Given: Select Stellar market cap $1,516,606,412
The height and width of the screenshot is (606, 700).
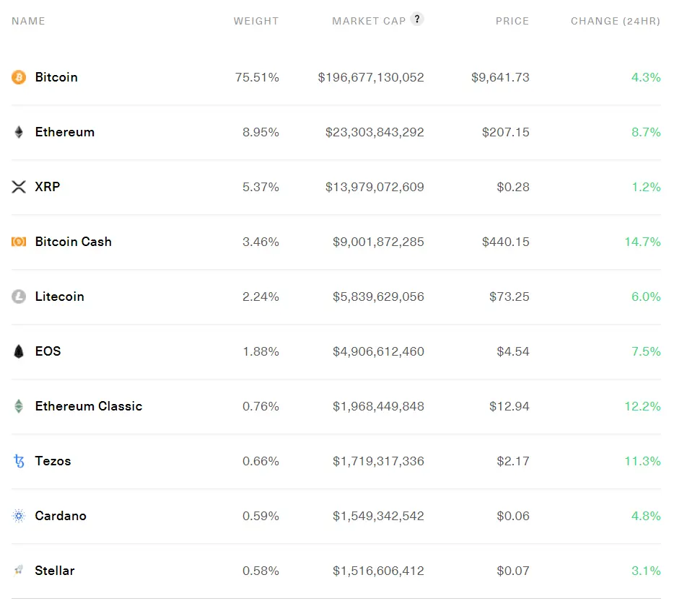Looking at the screenshot, I should [x=378, y=571].
